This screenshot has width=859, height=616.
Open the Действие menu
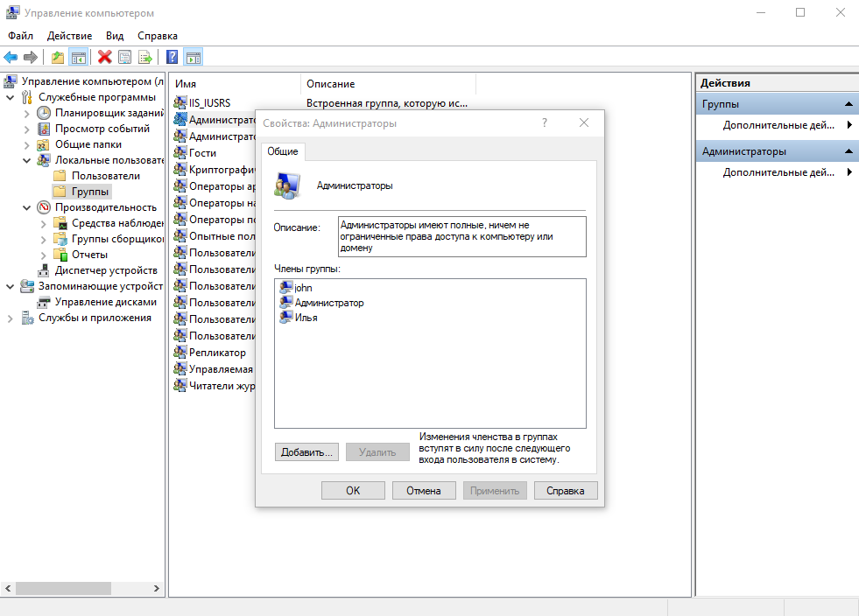point(69,36)
